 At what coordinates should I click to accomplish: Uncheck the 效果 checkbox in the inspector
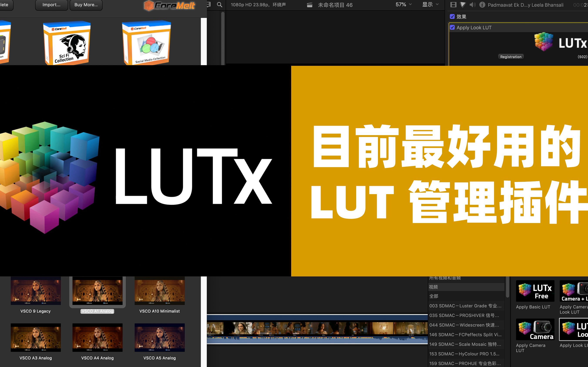(453, 17)
